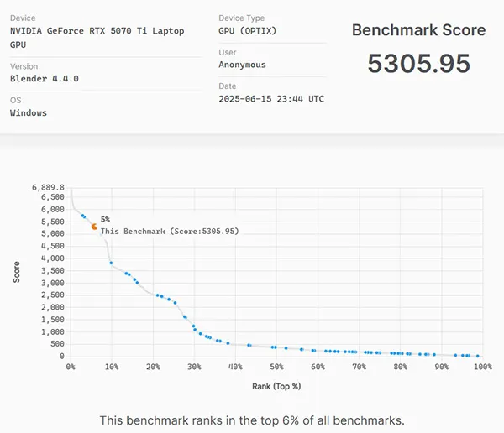Click the vertical 'Score' axis title
Image resolution: width=504 pixels, height=433 pixels.
coord(17,271)
